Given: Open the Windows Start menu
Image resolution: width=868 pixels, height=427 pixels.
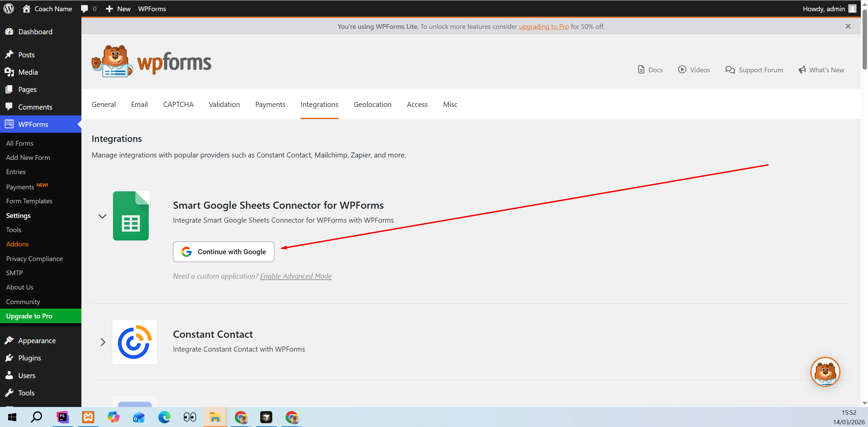Looking at the screenshot, I should pos(12,417).
